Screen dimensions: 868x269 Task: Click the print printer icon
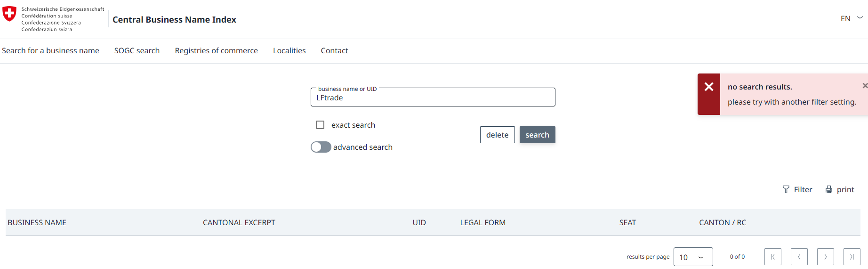pyautogui.click(x=828, y=189)
